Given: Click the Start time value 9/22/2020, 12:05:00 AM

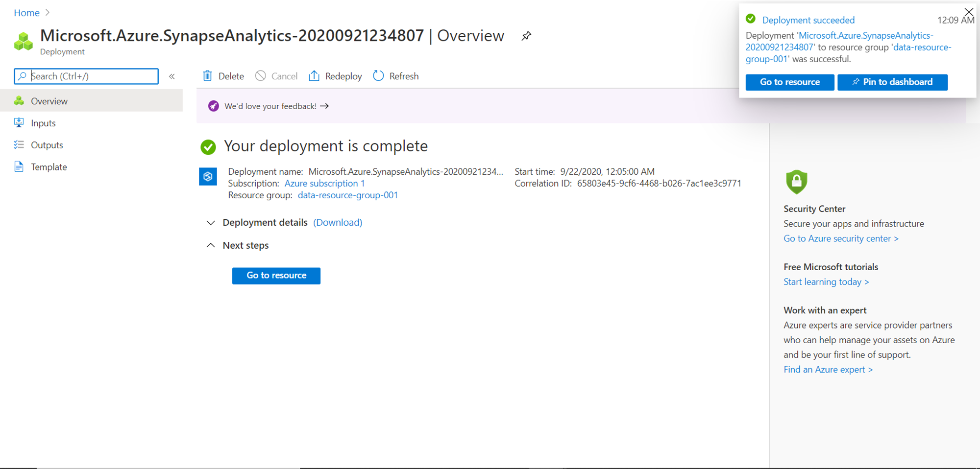Looking at the screenshot, I should click(x=608, y=171).
